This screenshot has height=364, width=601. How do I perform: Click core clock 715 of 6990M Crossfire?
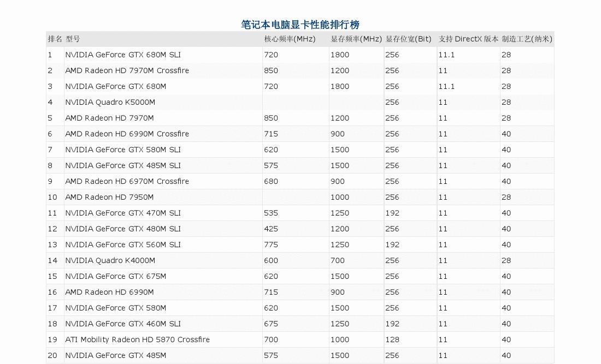click(271, 134)
